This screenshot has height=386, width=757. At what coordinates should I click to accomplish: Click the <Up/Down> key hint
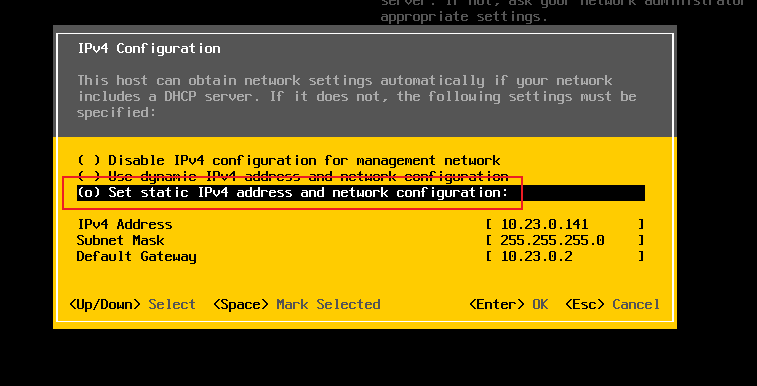point(105,304)
